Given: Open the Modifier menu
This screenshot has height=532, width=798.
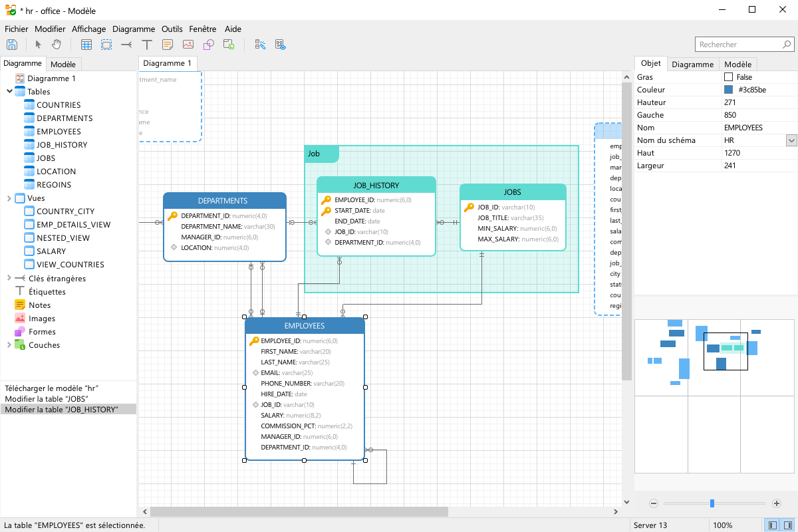Looking at the screenshot, I should 50,29.
